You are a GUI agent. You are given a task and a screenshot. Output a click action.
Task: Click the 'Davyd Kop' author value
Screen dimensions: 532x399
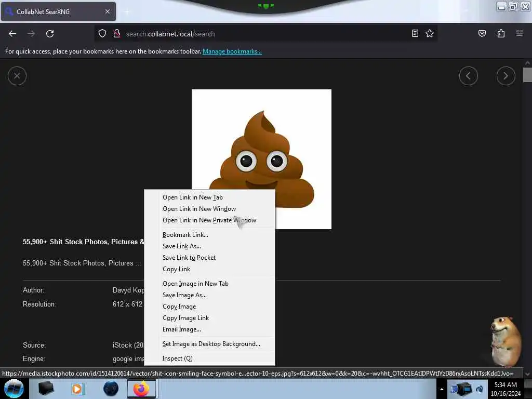tap(129, 290)
